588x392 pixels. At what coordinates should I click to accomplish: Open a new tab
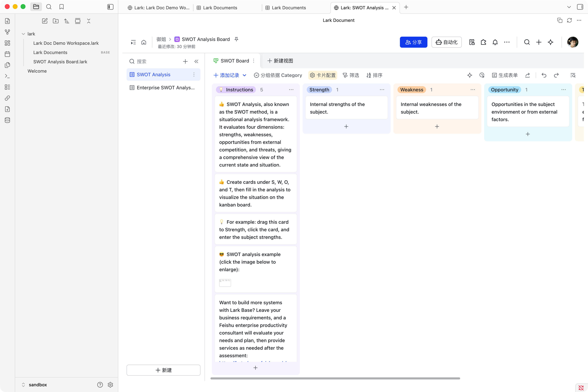click(406, 7)
